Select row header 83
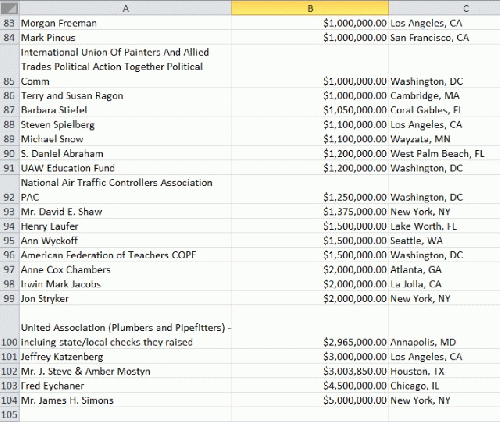Viewport: 500px width, 422px height. tap(10, 23)
